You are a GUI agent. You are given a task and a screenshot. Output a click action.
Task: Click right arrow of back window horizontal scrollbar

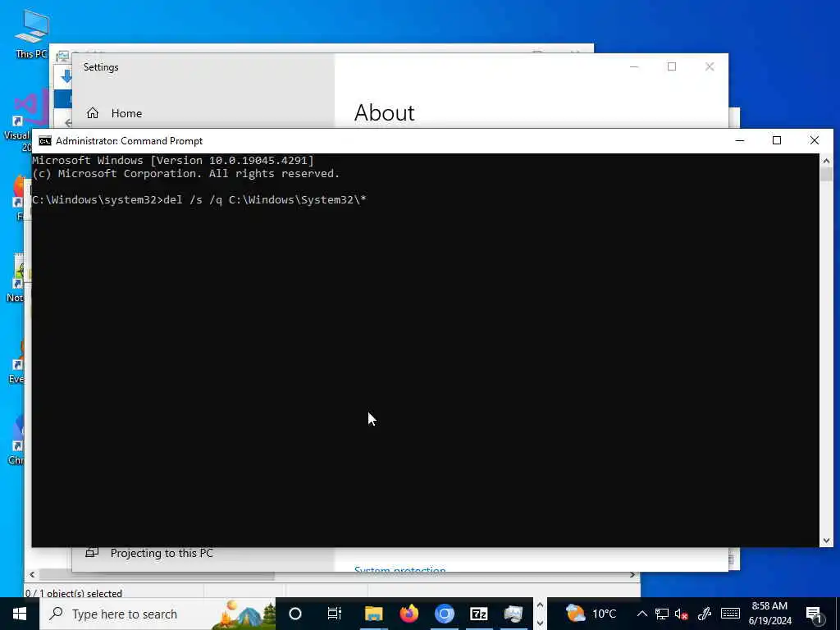click(632, 575)
